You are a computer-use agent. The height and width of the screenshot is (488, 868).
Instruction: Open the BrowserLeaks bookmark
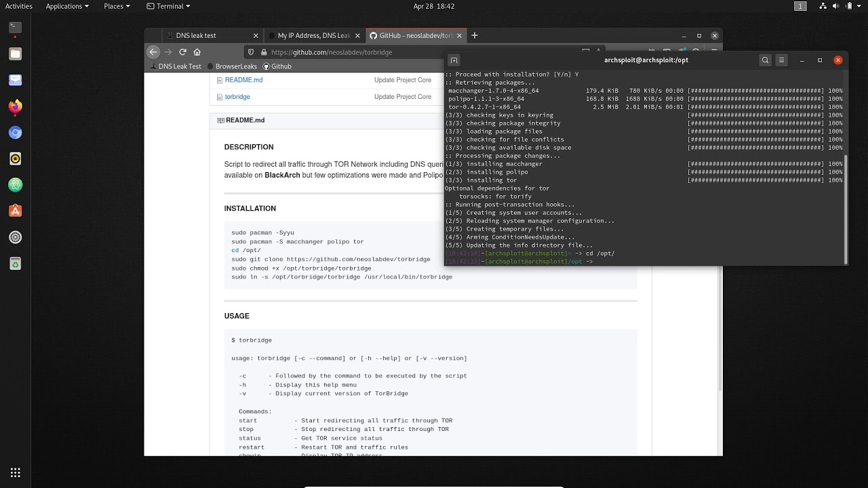click(233, 66)
